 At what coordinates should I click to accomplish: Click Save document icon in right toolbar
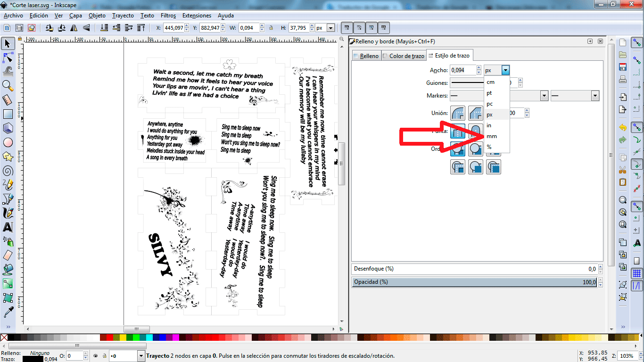[623, 66]
